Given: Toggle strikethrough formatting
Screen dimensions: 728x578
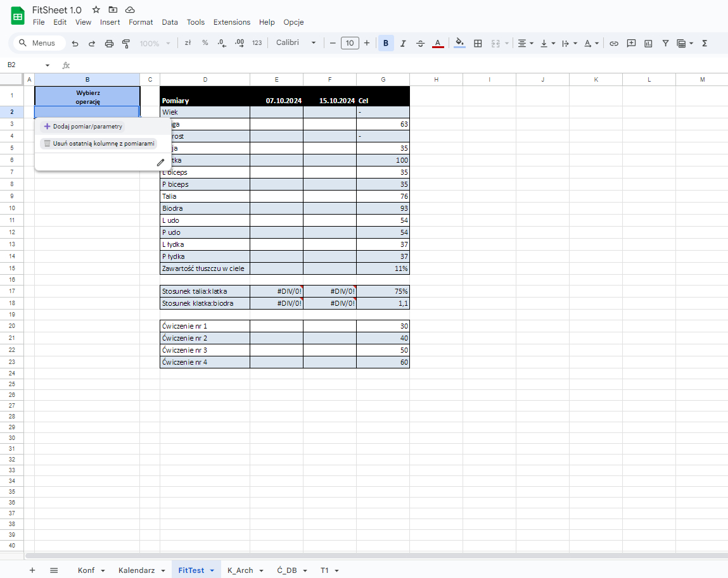Looking at the screenshot, I should click(420, 43).
